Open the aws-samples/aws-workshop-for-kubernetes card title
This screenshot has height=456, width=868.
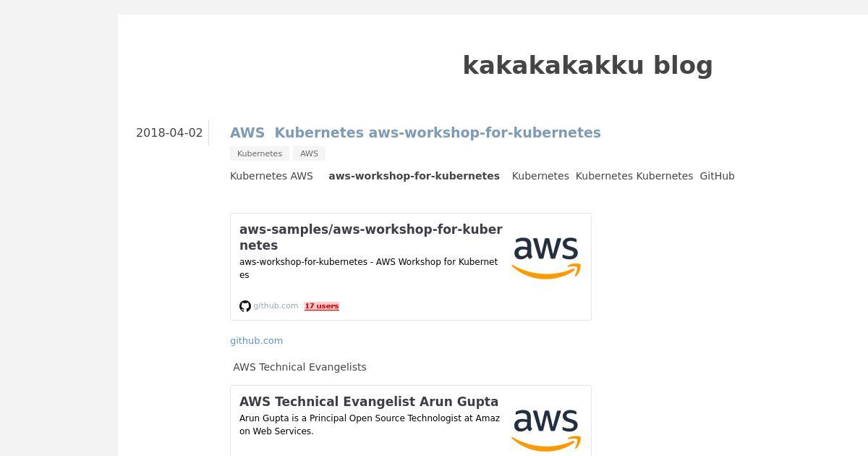(x=371, y=237)
